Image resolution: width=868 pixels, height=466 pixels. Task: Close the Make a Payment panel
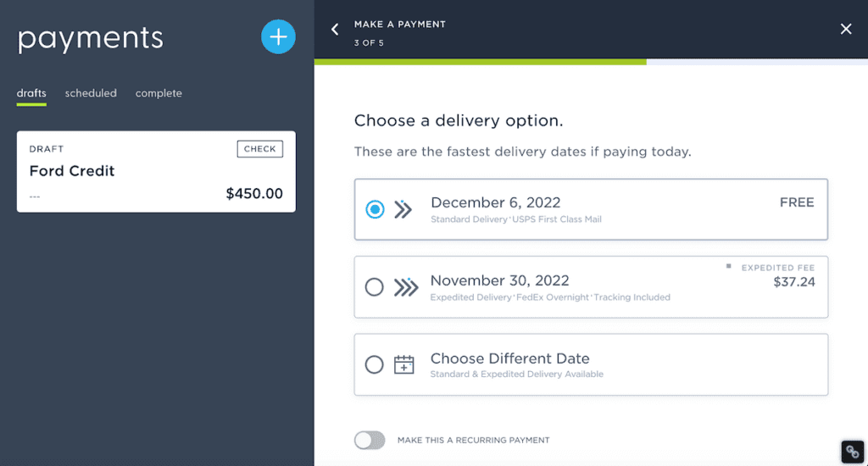click(x=846, y=29)
